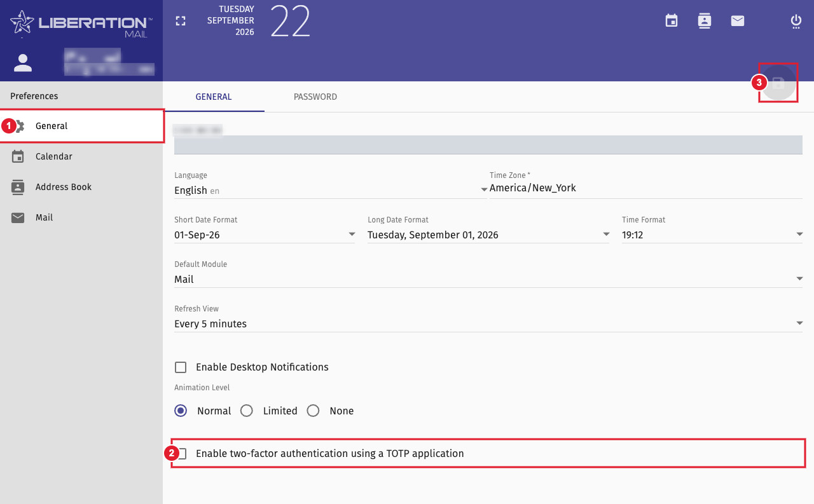This screenshot has width=814, height=504.
Task: Select the Limited animation level
Action: click(x=247, y=411)
